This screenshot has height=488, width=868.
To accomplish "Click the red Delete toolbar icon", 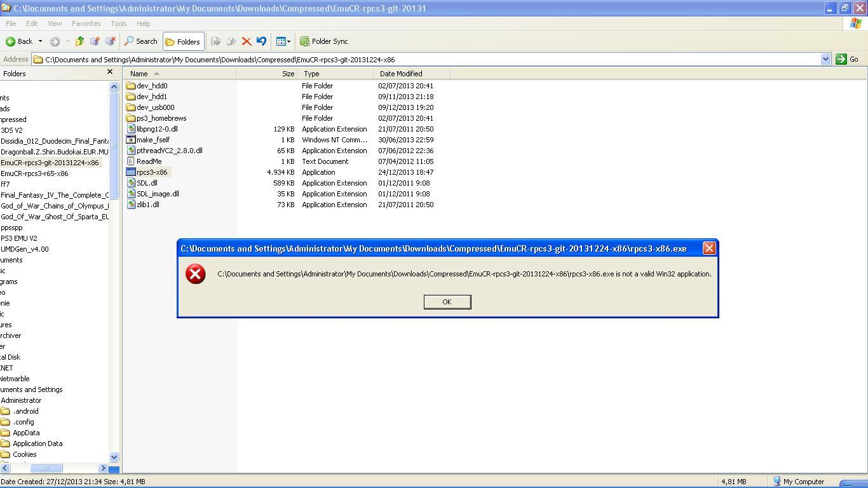I will [247, 41].
